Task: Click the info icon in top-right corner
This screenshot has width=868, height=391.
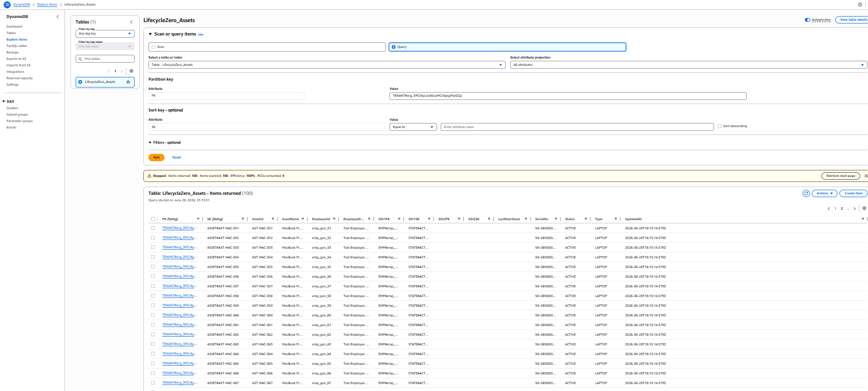Action: [x=860, y=5]
